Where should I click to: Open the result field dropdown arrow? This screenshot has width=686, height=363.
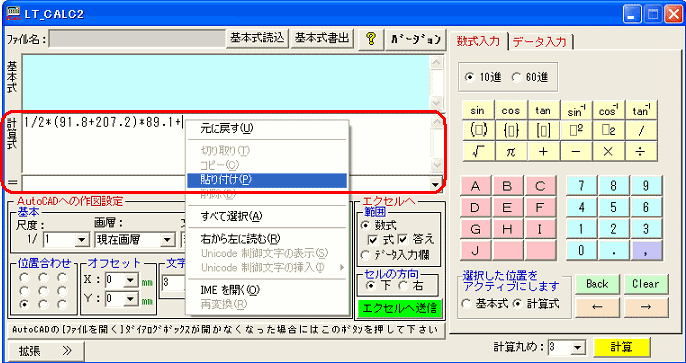[x=435, y=185]
